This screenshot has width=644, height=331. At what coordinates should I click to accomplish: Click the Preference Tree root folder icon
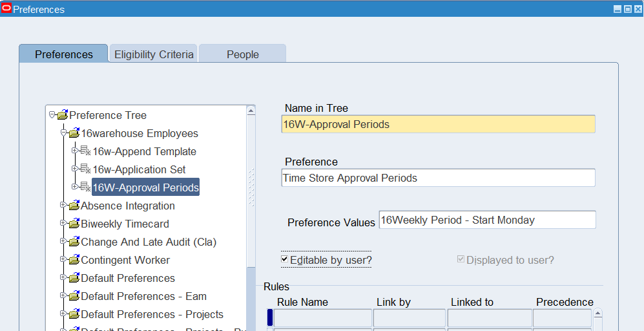[x=62, y=116]
